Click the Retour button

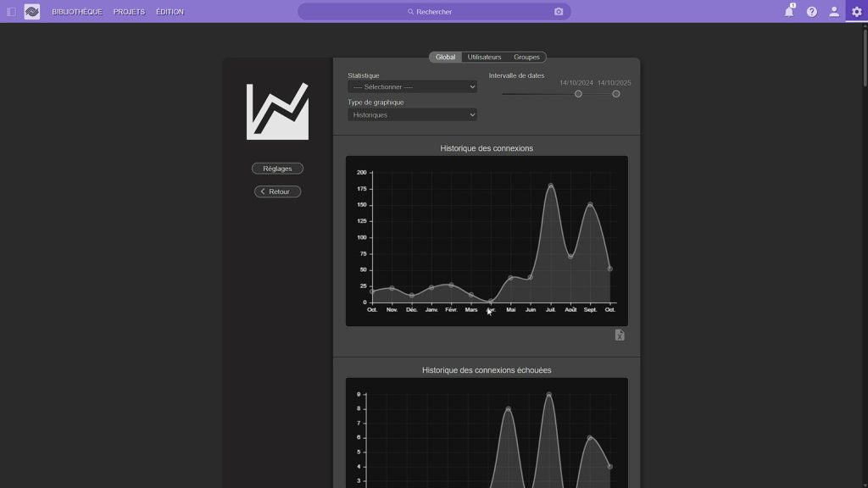(277, 191)
